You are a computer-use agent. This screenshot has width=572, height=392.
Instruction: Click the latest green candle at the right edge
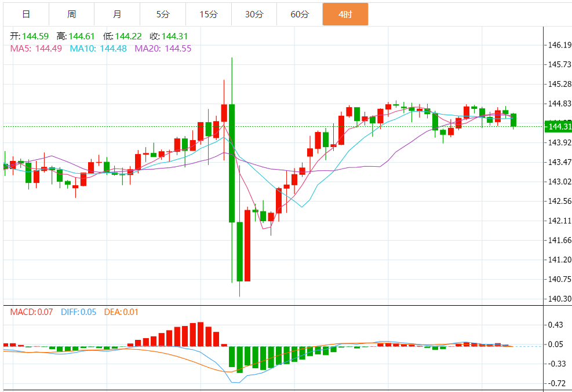pos(513,120)
